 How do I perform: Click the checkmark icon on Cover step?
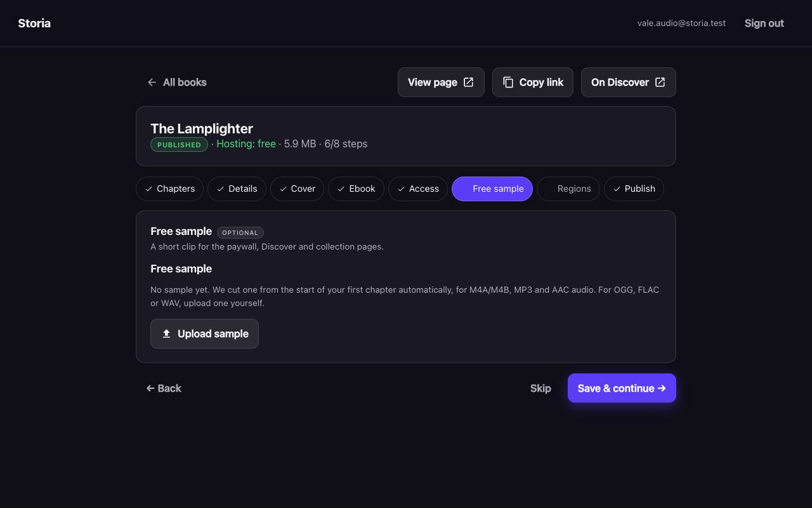coord(283,189)
